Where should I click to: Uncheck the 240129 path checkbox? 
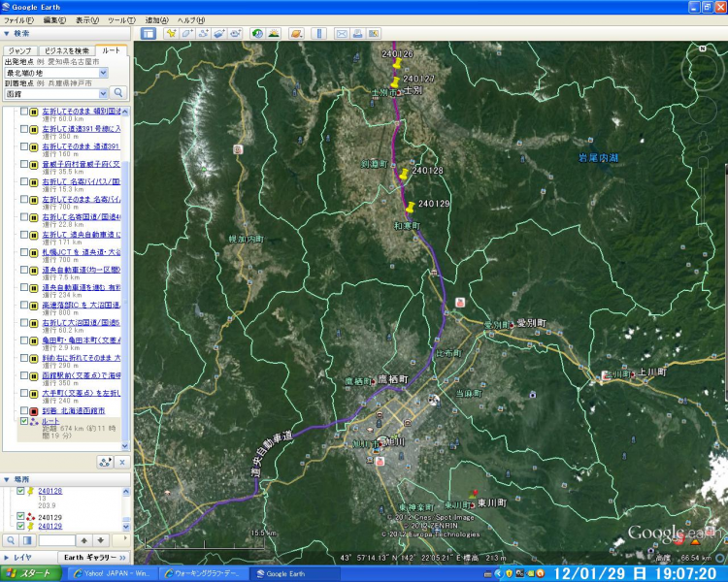[x=20, y=517]
